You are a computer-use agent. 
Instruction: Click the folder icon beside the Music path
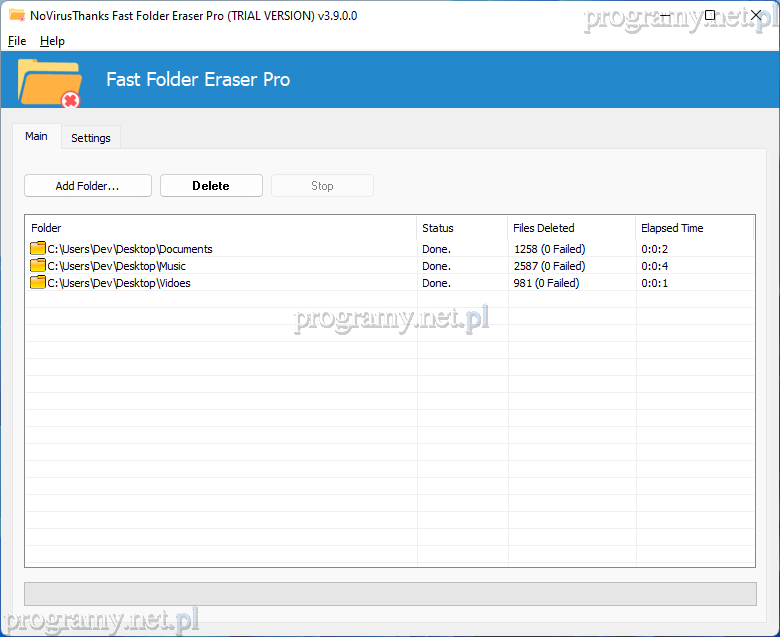tap(38, 266)
